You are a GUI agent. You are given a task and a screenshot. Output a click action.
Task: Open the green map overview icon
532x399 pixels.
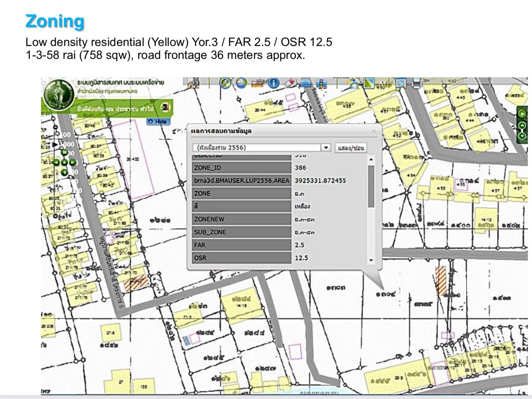pos(369,83)
